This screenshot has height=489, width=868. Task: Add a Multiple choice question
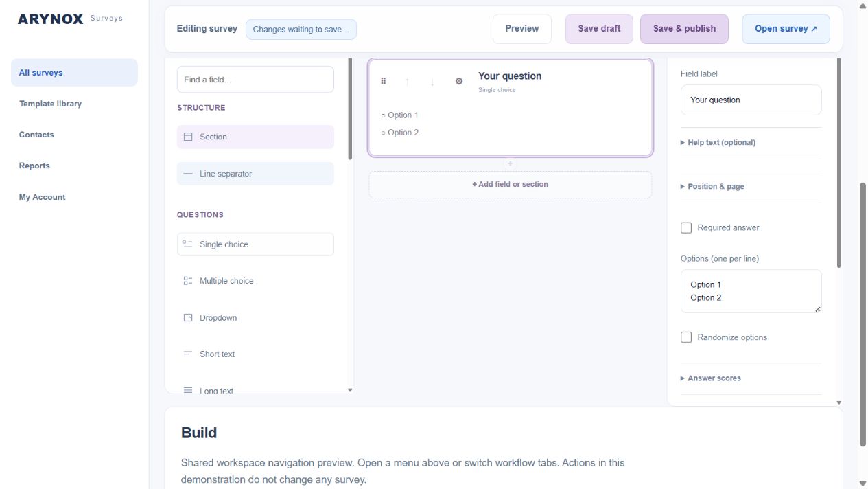tap(255, 281)
